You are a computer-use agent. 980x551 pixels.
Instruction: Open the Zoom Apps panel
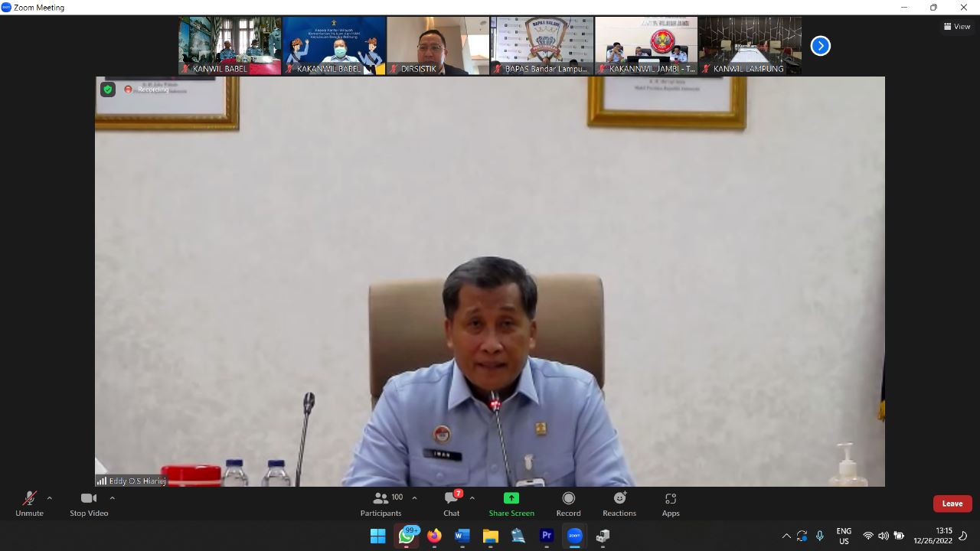tap(671, 504)
